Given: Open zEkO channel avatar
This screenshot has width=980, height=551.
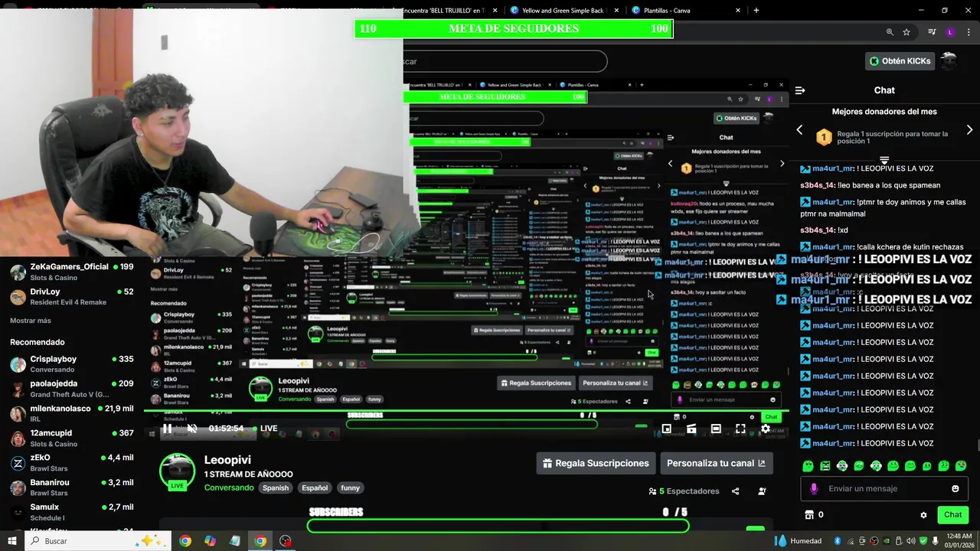Looking at the screenshot, I should coord(18,463).
